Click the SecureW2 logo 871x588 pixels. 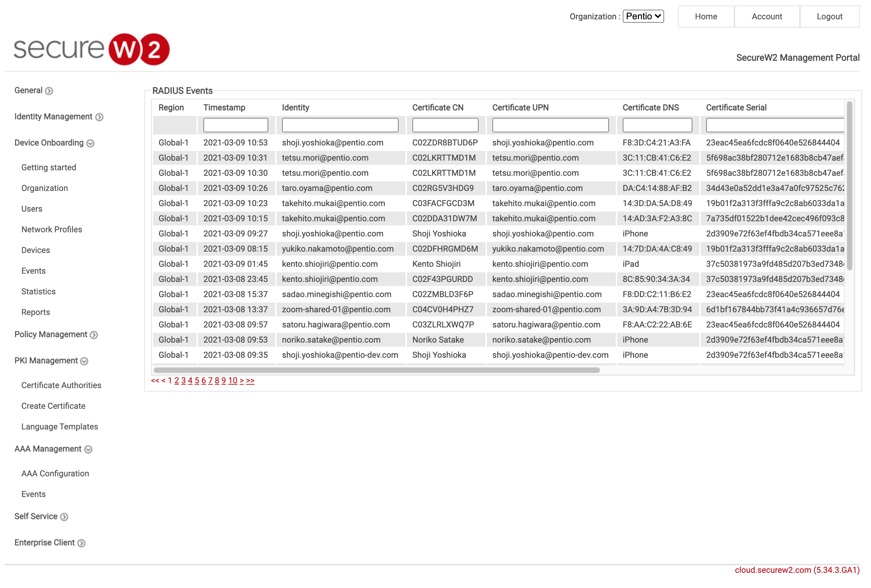(91, 49)
